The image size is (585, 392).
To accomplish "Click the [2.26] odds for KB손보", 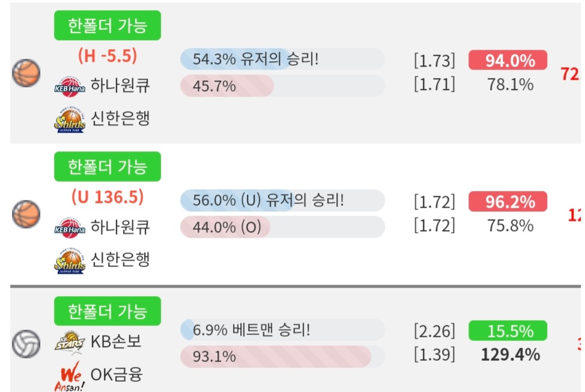I will click(x=435, y=331).
